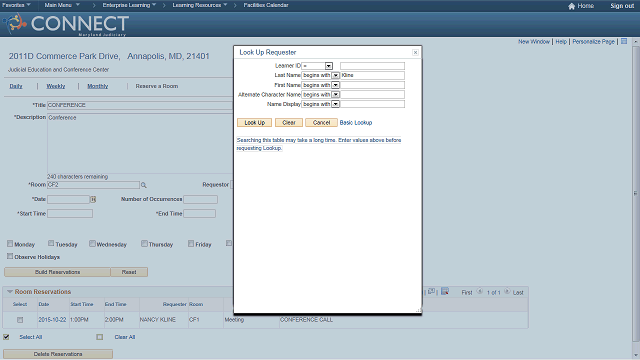Click the download-to-spreadsheet grid icon
640x360 pixels.
tap(445, 291)
